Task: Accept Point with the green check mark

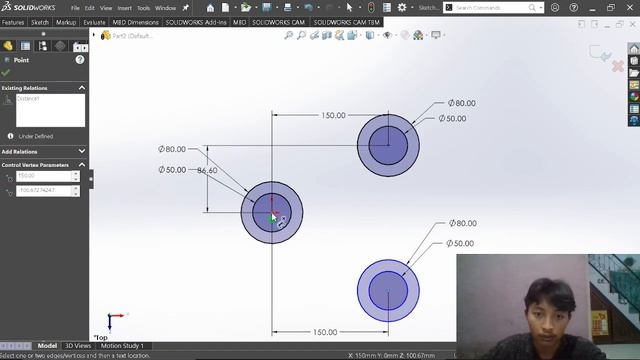Action: (x=6, y=73)
